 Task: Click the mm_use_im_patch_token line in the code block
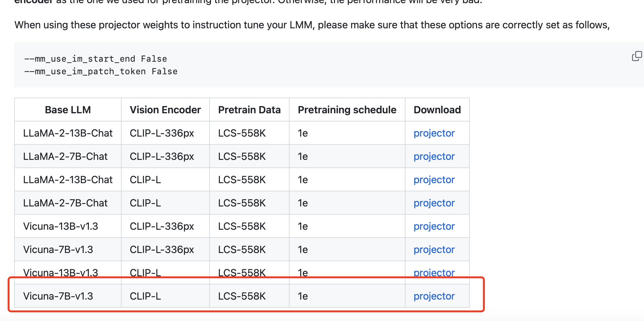pos(101,71)
